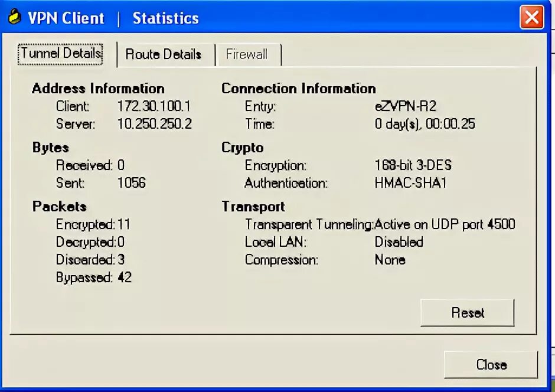Click the HMAC-SHA1 authentication value
This screenshot has height=392, width=555.
(410, 183)
